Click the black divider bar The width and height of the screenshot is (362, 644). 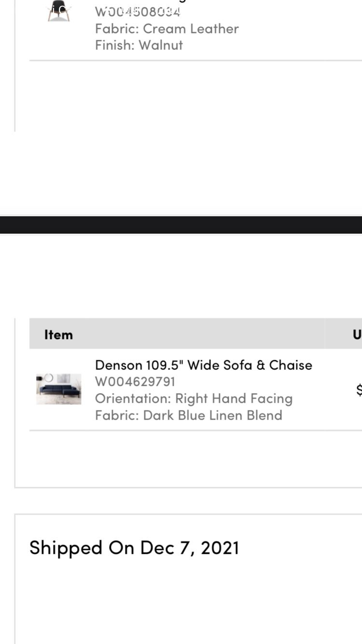181,225
